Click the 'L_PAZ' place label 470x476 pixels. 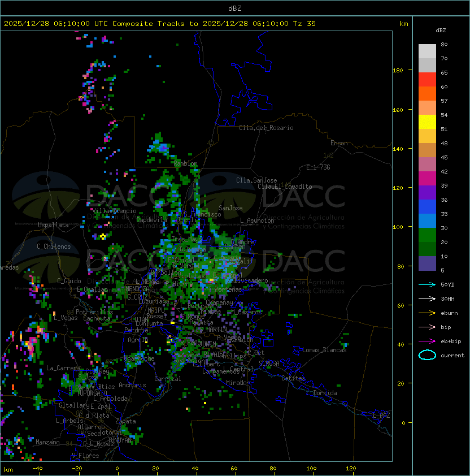click(381, 416)
